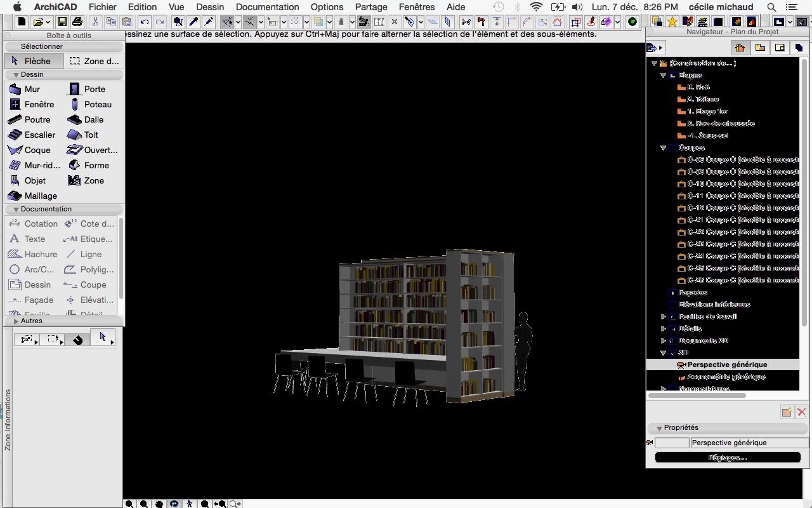
Task: Select the Zone tool in Dessin
Action: tap(86, 181)
